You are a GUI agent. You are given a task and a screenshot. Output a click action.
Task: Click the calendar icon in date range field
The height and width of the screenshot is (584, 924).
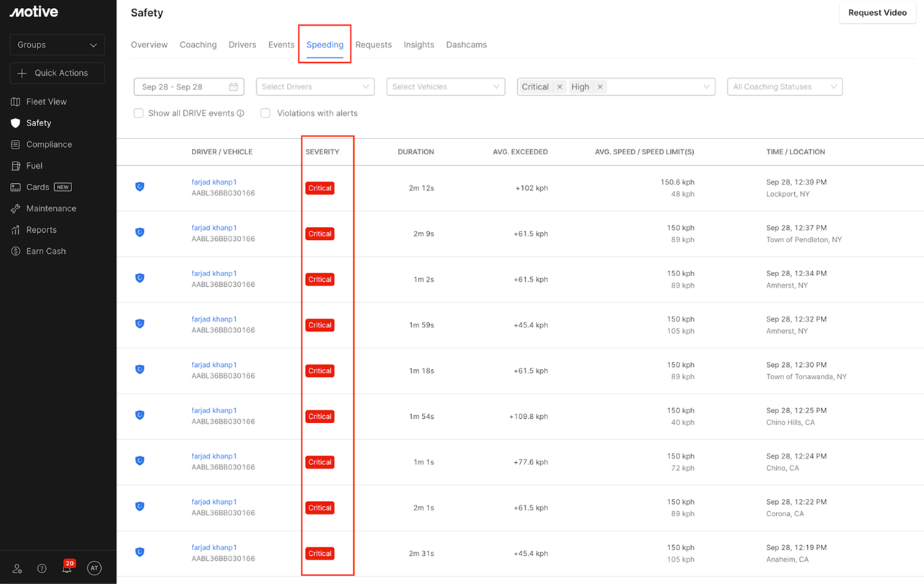[234, 87]
